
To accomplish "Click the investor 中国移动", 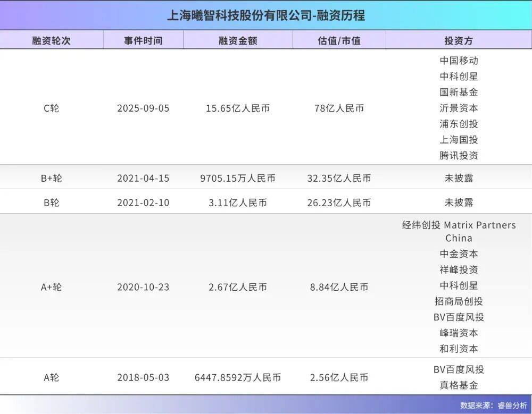I will 459,61.
